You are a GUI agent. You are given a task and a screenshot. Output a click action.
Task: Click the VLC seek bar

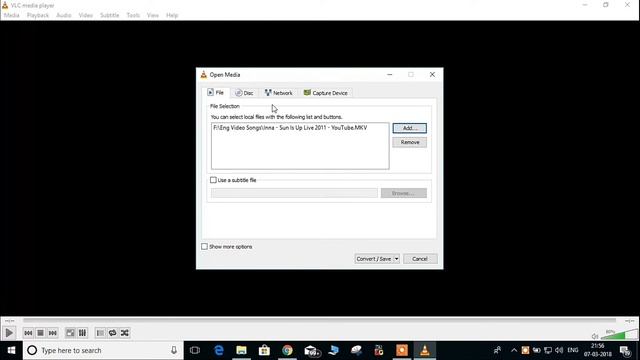[319, 321]
